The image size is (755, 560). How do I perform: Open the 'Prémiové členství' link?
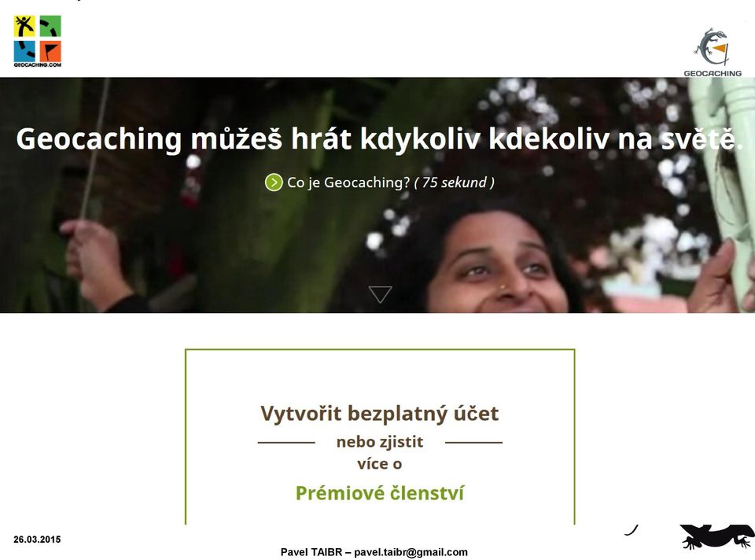pyautogui.click(x=379, y=493)
